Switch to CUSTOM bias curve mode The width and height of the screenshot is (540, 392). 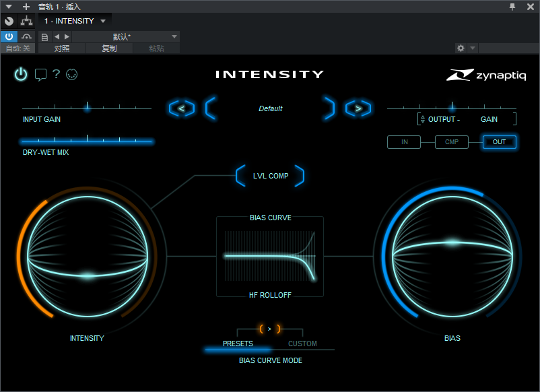[x=302, y=344]
